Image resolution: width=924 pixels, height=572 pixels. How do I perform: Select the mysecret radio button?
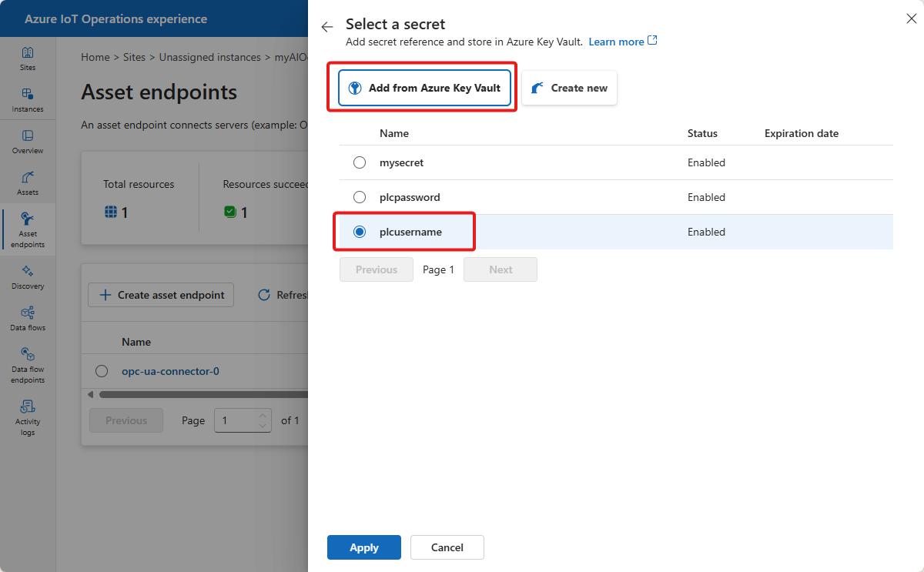click(360, 162)
